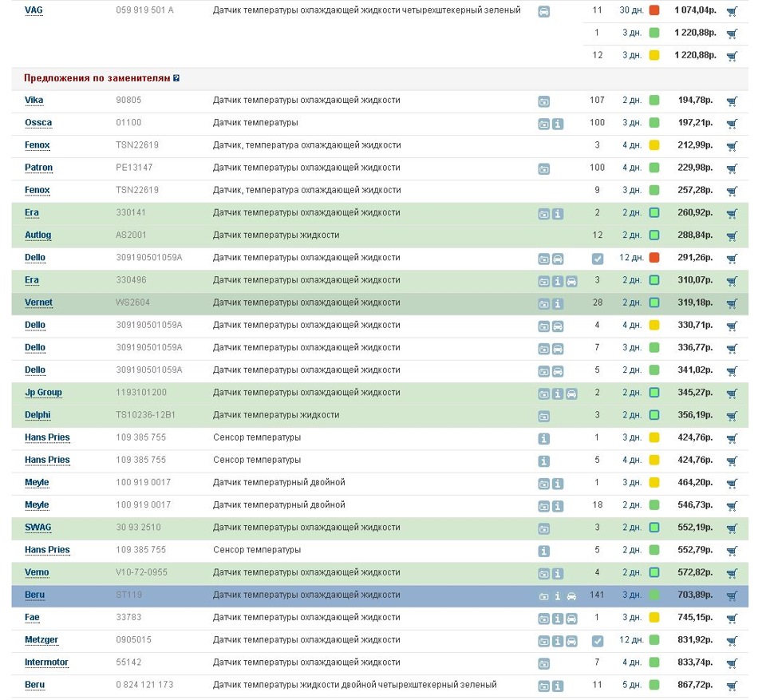Image resolution: width=766 pixels, height=700 pixels.
Task: Add Meyle 546,73р. offer to cart
Action: [x=732, y=506]
